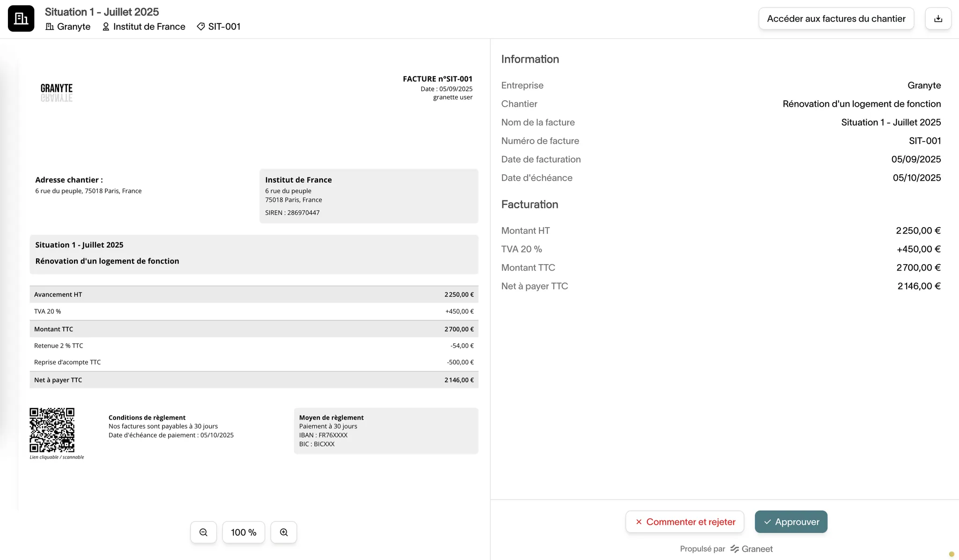Click the SIT-001 tag icon
Viewport: 959px width, 560px height.
201,27
